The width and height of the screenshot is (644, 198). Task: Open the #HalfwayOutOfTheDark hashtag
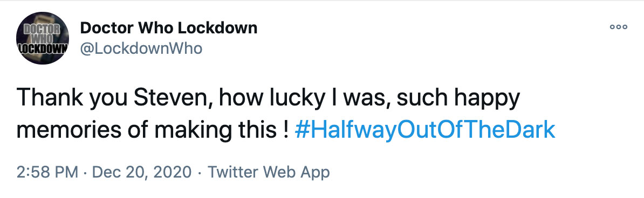[425, 130]
